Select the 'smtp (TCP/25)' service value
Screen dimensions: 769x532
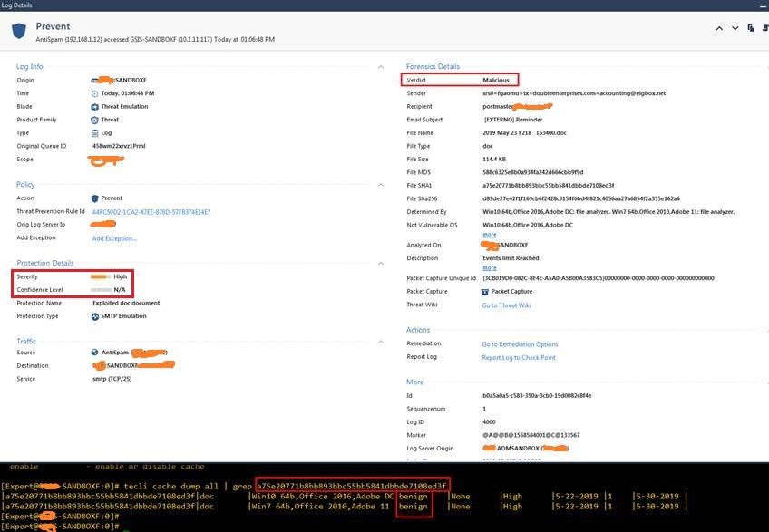(x=112, y=379)
